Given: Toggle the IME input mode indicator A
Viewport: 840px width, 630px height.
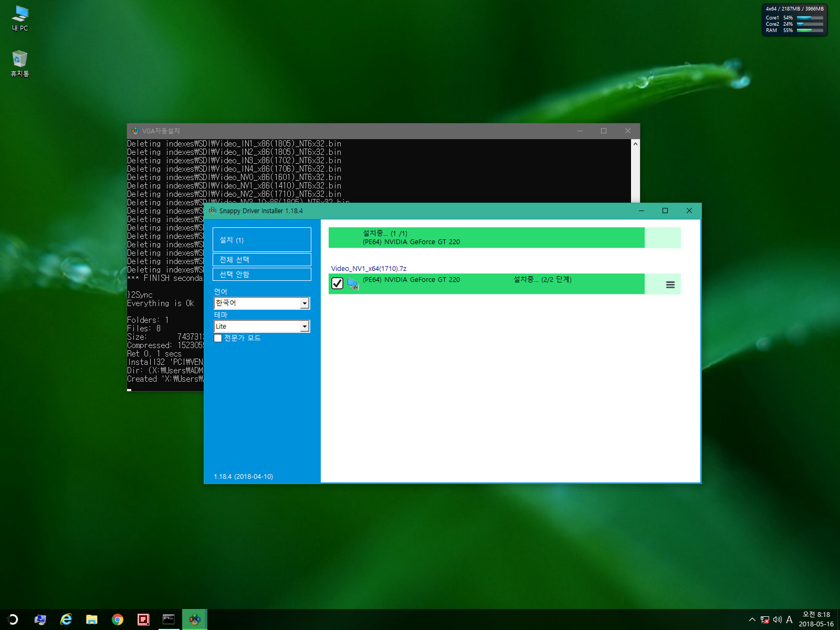Looking at the screenshot, I should click(789, 619).
